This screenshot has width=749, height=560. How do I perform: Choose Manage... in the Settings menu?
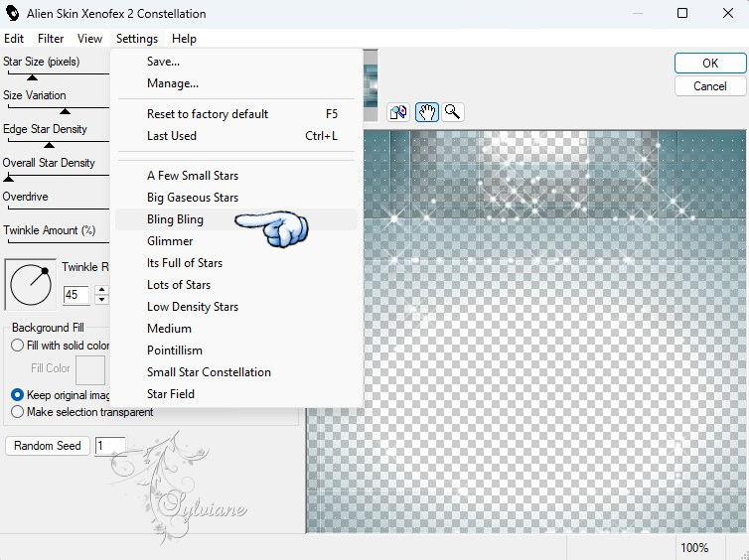point(236,83)
